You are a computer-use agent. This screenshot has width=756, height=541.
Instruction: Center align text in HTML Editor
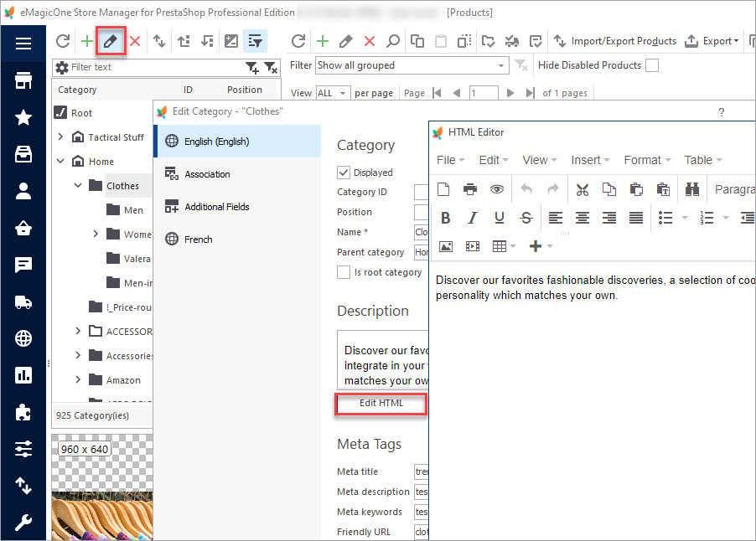582,219
